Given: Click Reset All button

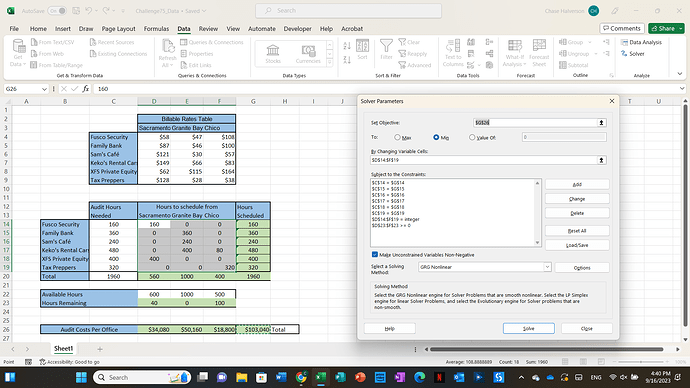Looking at the screenshot, I should click(x=577, y=231).
